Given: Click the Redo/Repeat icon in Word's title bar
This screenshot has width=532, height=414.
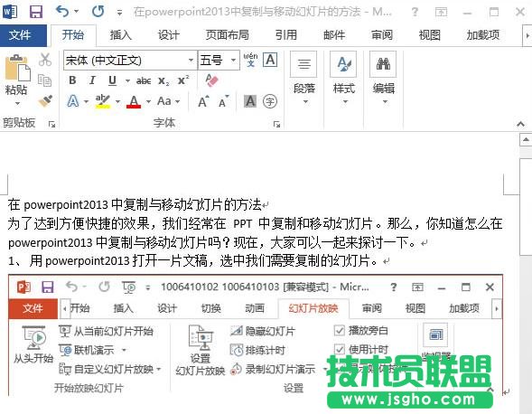Looking at the screenshot, I should click(x=98, y=12).
